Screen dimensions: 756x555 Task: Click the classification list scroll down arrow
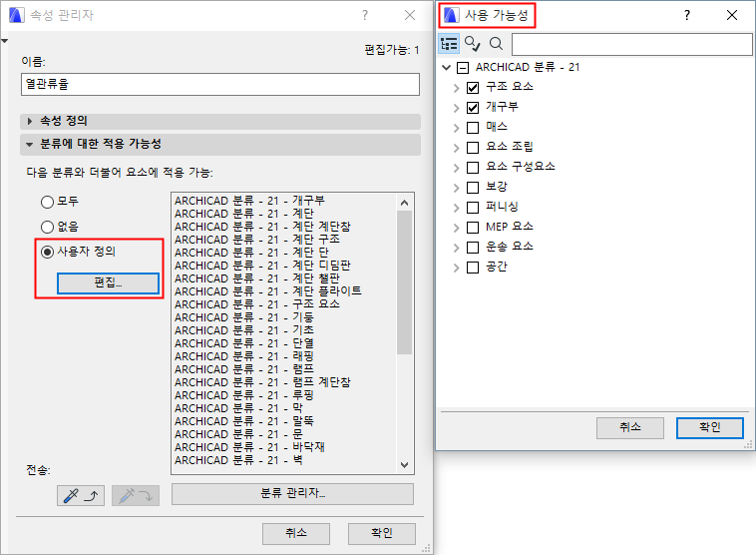pos(405,465)
